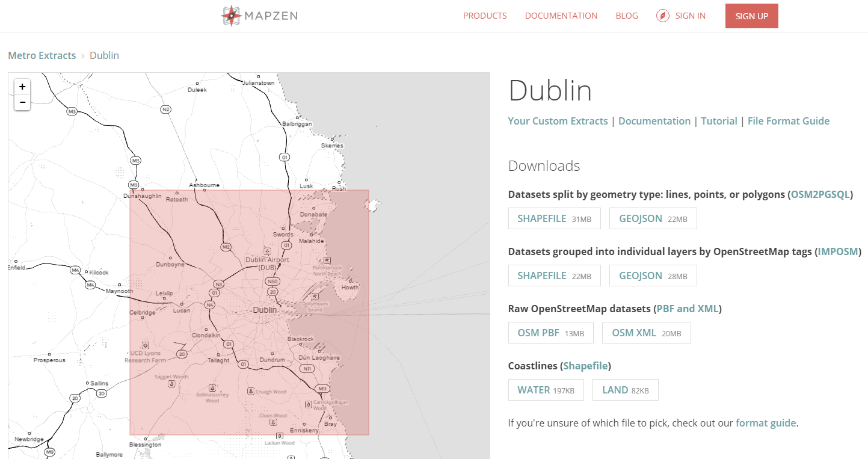Click the N50 road shield on map
Screen dimensions: 868x459
[274, 281]
